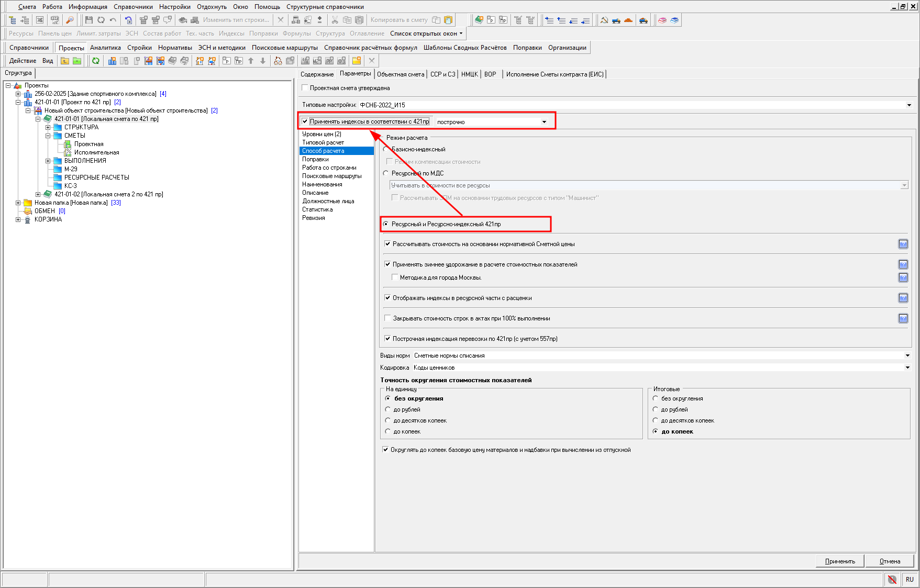Click the orange bricks materials icon
Viewport: 920px width, 588px height.
point(628,20)
